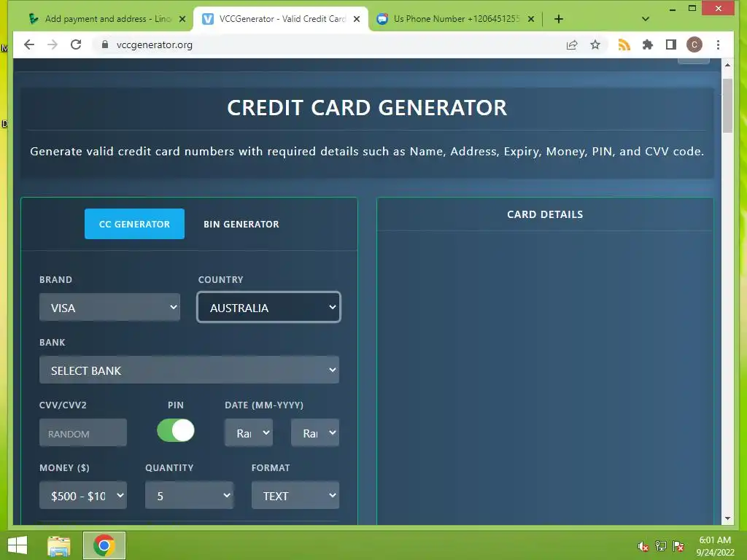Open the profile avatar C

coord(694,44)
